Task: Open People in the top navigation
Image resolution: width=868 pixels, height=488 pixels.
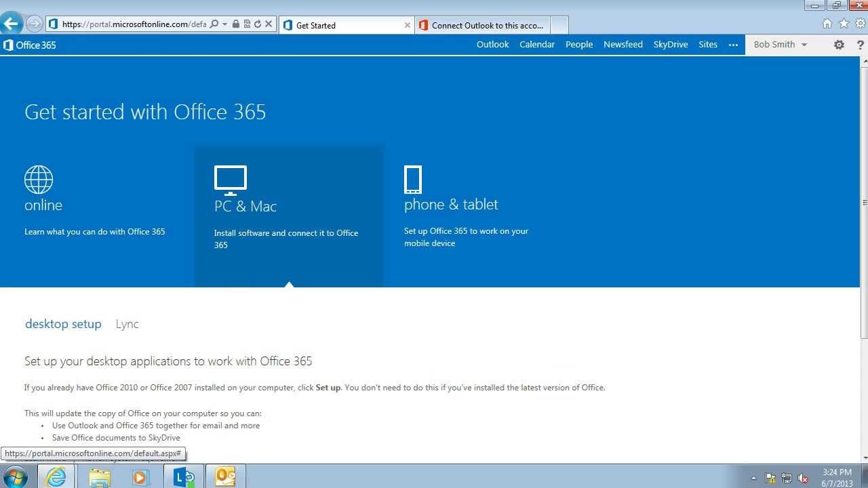Action: tap(579, 45)
